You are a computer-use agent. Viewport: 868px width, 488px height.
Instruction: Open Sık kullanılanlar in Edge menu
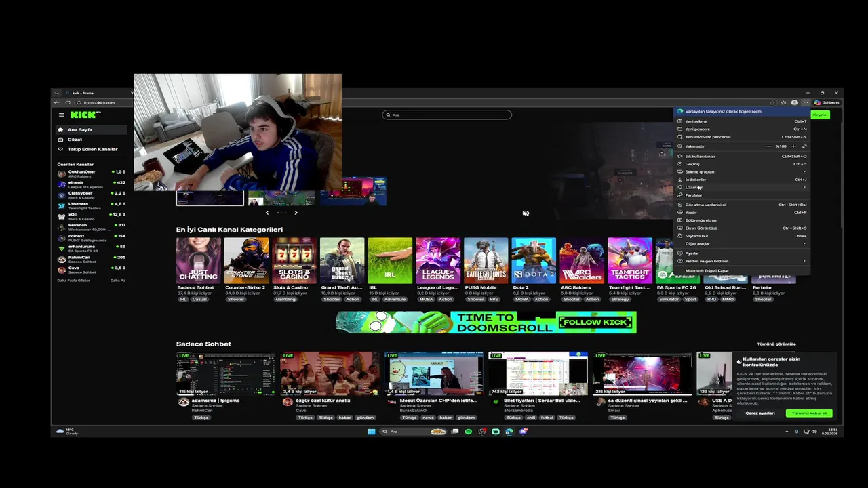click(742, 156)
